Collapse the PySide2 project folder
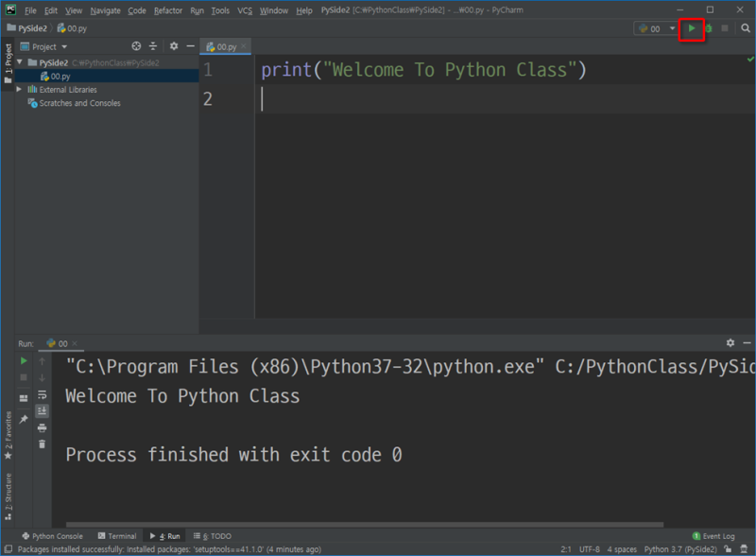The image size is (756, 556). point(20,63)
